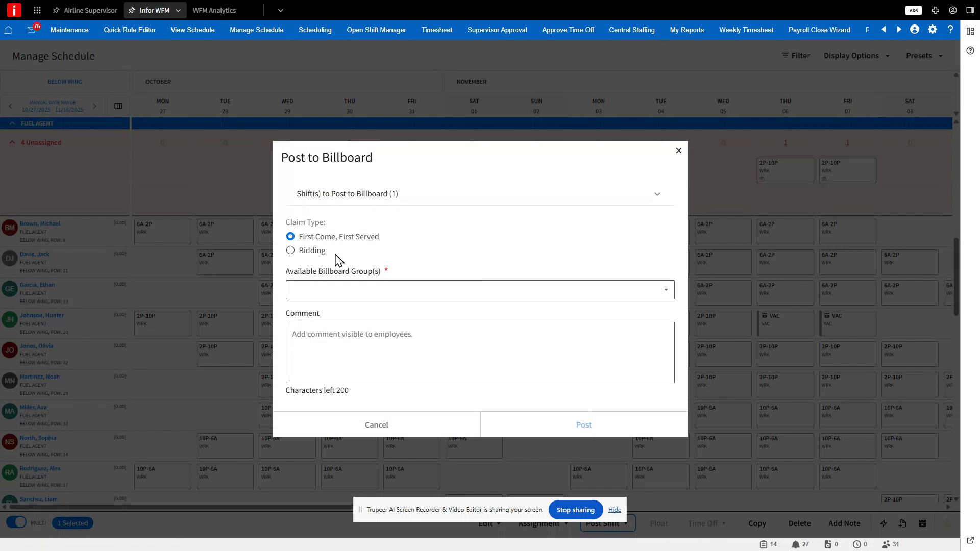Switch to the Central Staffing tab
The height and width of the screenshot is (551, 980).
631,30
